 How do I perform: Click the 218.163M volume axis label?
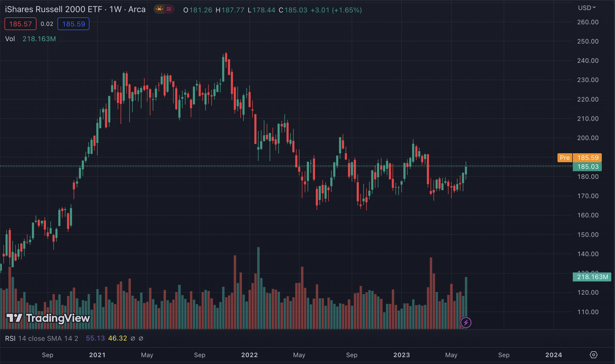point(592,277)
